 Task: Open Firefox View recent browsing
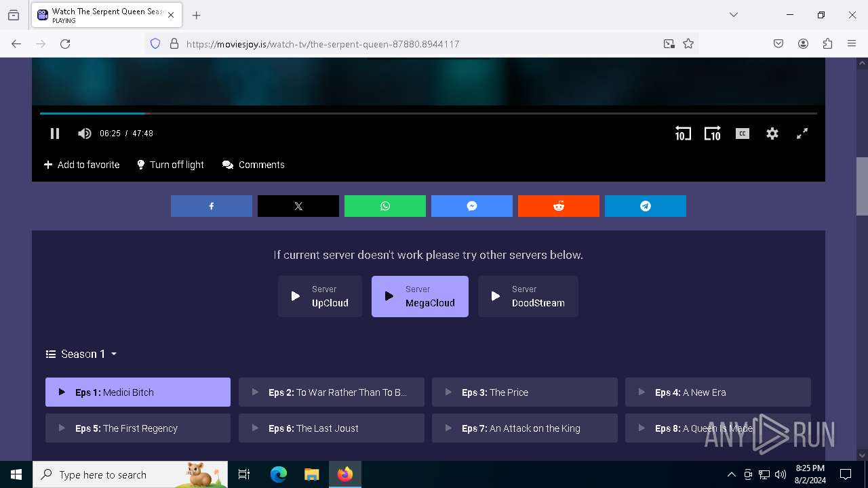14,15
